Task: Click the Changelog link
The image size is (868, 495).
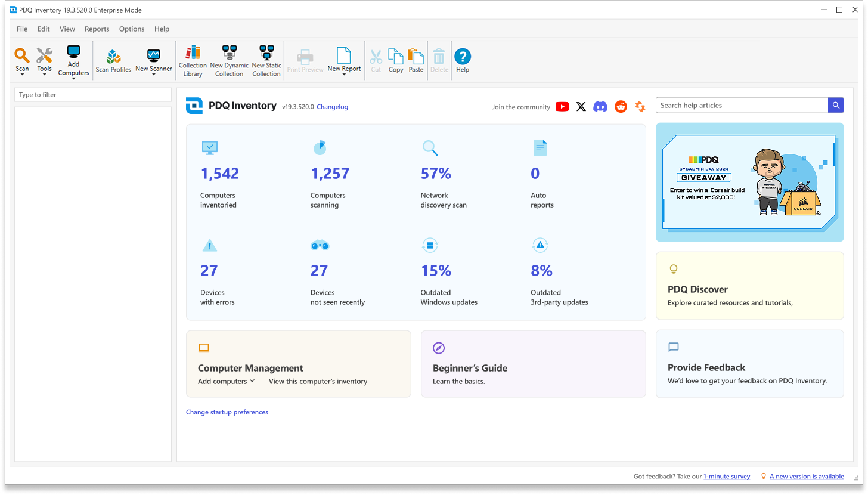Action: [x=332, y=107]
